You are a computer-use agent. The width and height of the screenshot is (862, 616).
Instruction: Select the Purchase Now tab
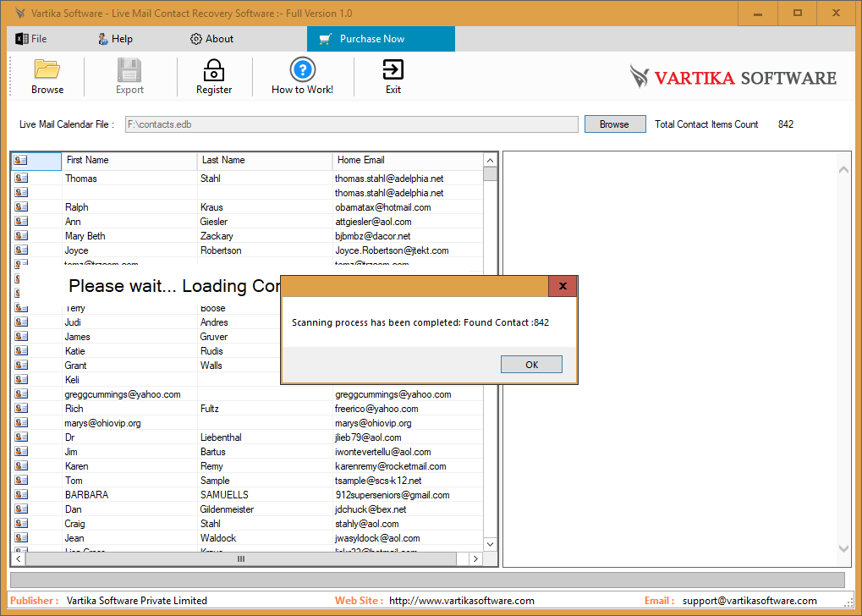(x=381, y=39)
